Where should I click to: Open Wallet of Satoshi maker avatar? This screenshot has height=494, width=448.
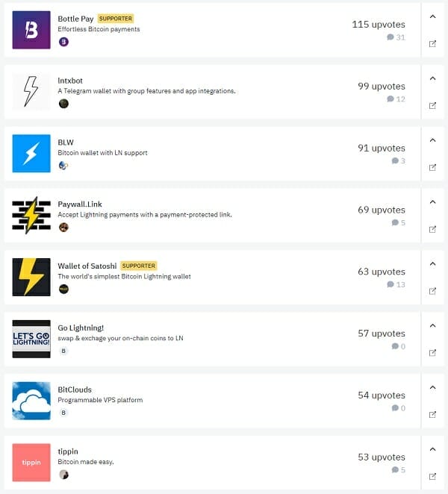pos(63,289)
